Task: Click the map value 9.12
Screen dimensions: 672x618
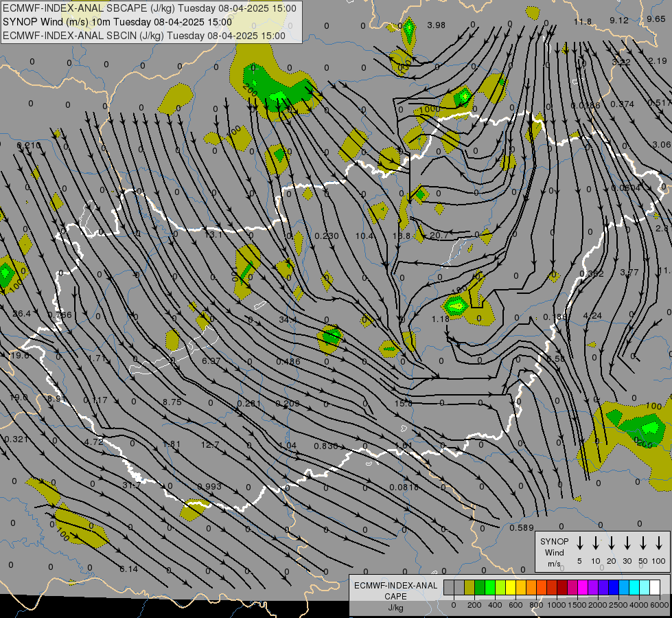Action: pos(619,21)
